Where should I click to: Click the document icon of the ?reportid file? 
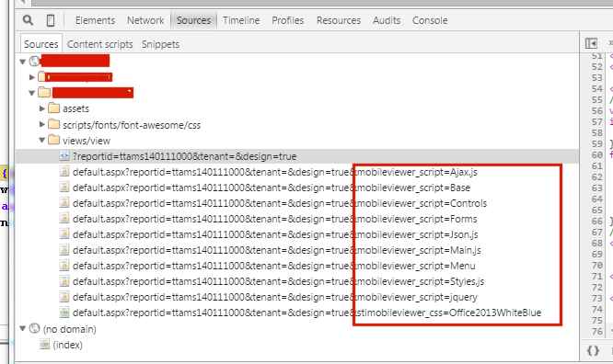pos(64,156)
